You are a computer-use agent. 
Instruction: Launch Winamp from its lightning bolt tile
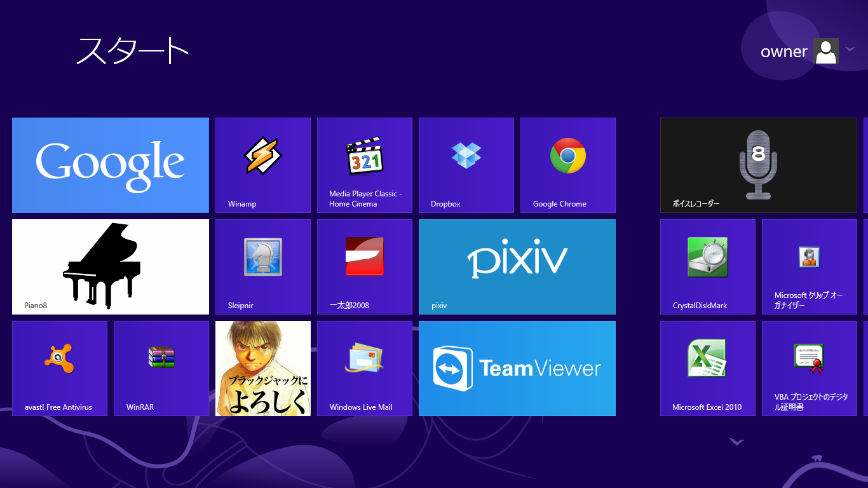(x=263, y=165)
